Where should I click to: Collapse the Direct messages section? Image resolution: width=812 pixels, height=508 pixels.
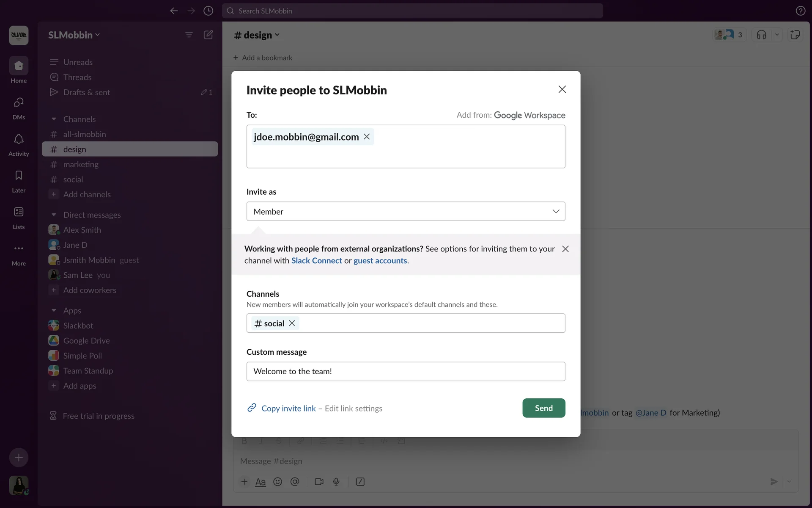click(x=54, y=215)
